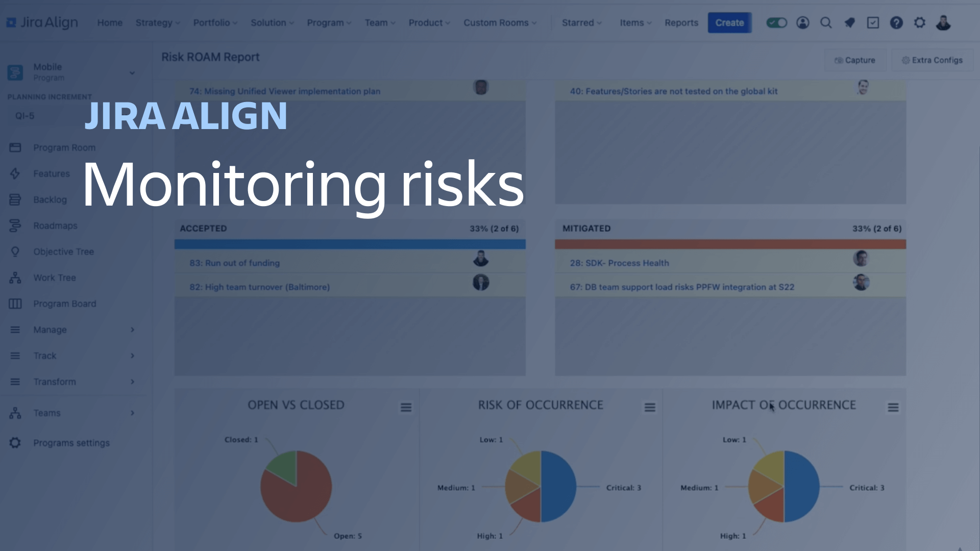This screenshot has width=980, height=551.
Task: Click the Objective Tree sidebar icon
Action: [15, 251]
